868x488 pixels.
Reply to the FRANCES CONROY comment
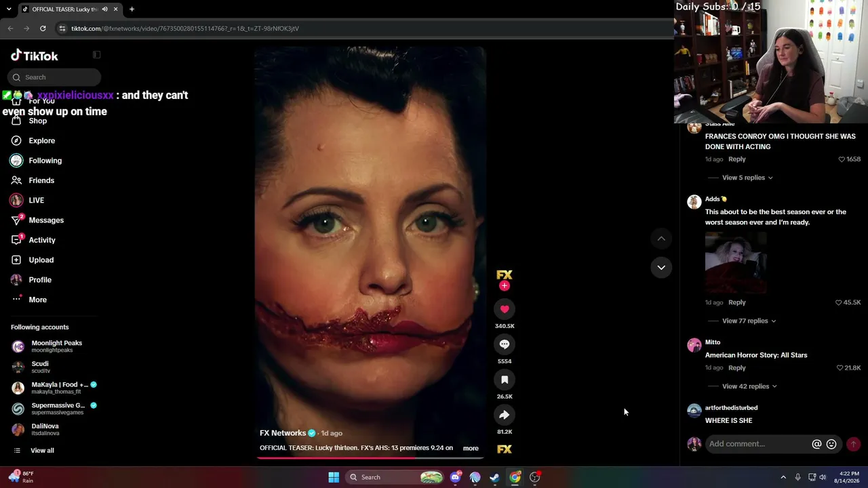point(736,159)
